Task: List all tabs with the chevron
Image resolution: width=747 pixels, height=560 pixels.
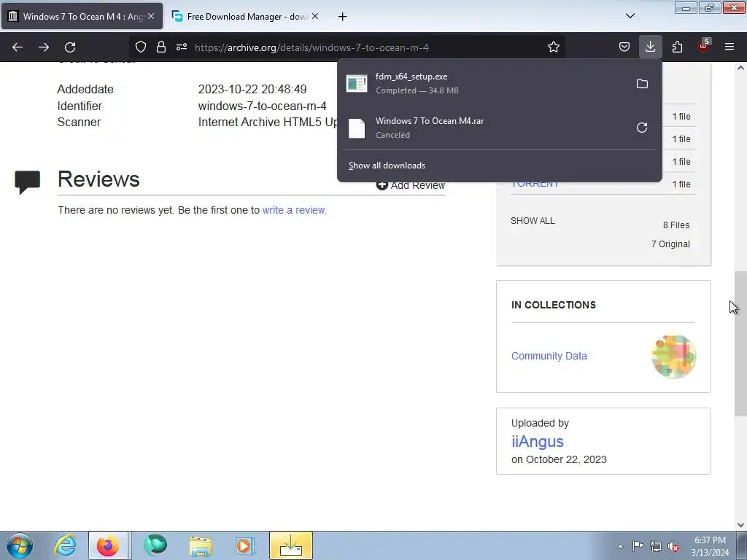Action: (x=630, y=16)
